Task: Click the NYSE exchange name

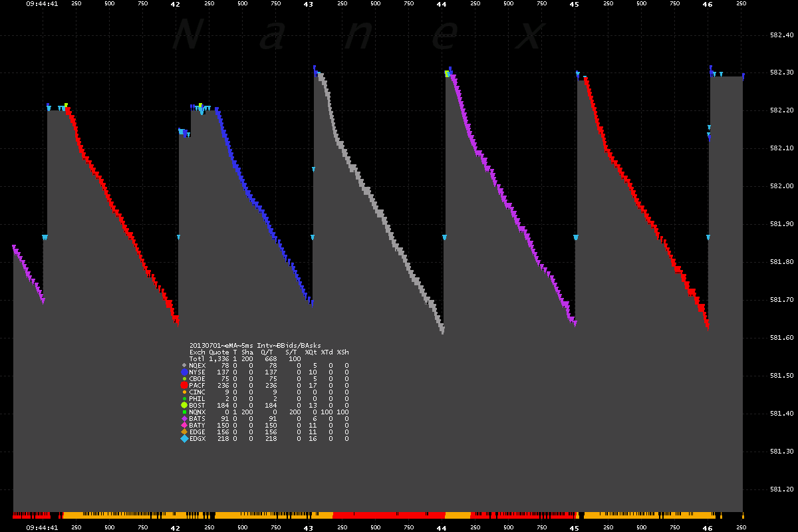Action: (x=198, y=372)
